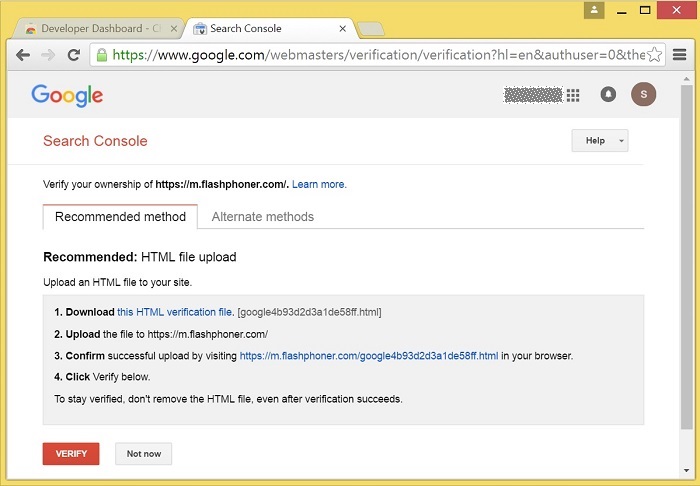The image size is (700, 486).
Task: Open the Learn more link
Action: point(319,184)
